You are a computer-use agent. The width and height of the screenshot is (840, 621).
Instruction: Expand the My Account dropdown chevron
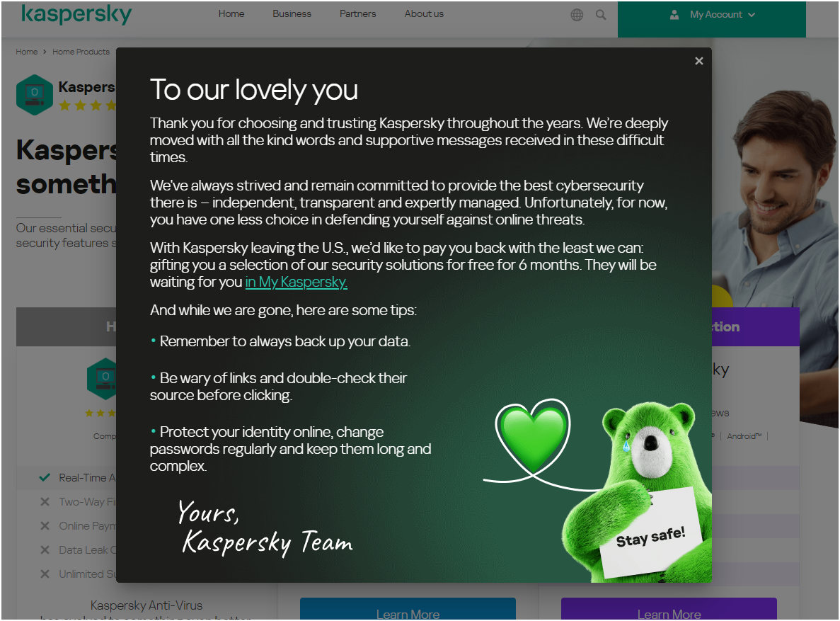click(x=752, y=15)
